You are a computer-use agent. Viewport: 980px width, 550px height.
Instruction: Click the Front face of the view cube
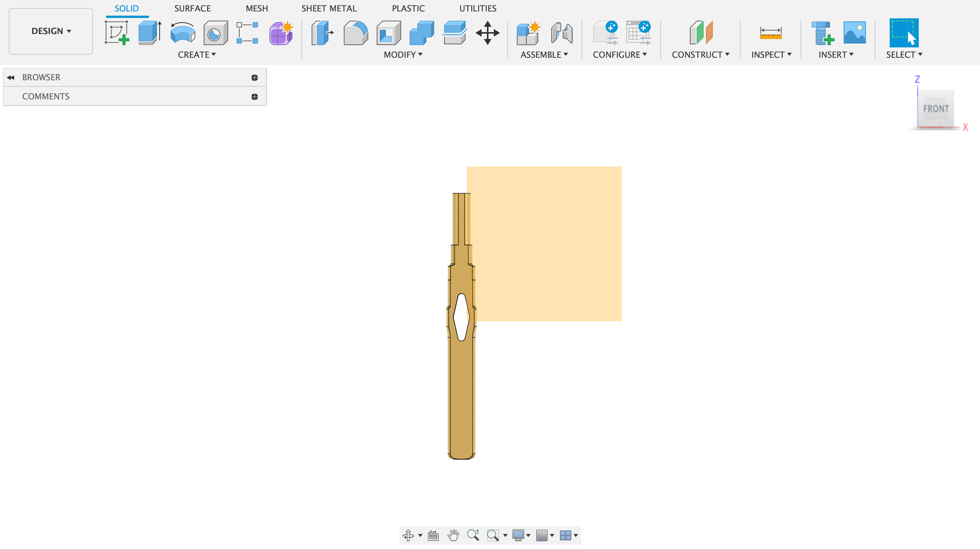tap(935, 109)
